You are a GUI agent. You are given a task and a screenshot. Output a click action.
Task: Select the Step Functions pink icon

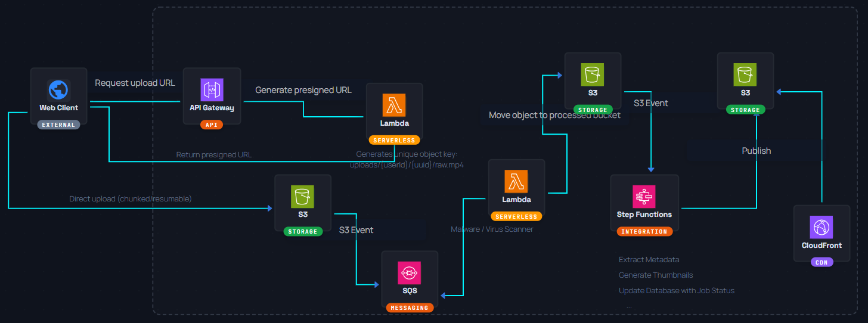pos(644,197)
